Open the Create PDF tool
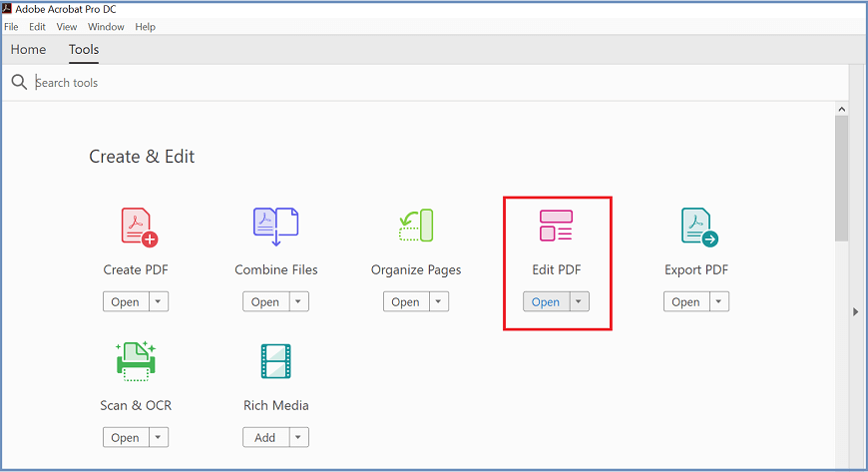The image size is (868, 472). [125, 302]
